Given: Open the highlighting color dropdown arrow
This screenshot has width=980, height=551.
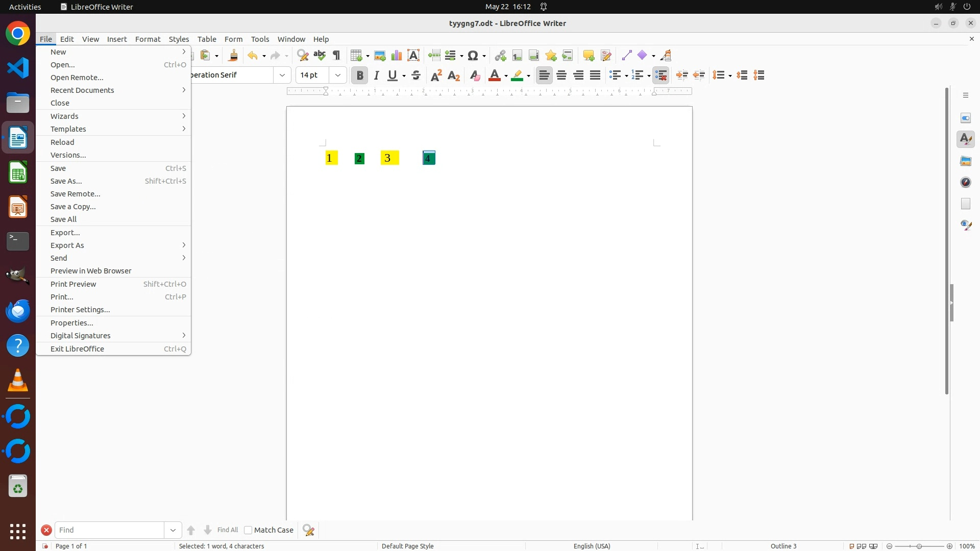Looking at the screenshot, I should (529, 76).
